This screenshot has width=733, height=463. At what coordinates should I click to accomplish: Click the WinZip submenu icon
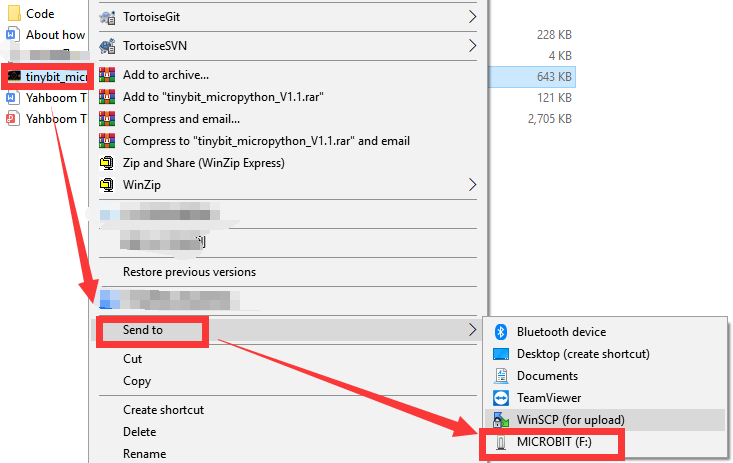(x=107, y=185)
